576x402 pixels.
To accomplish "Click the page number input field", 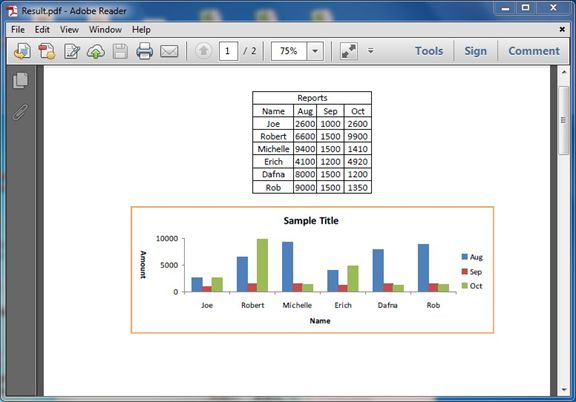I will [228, 51].
